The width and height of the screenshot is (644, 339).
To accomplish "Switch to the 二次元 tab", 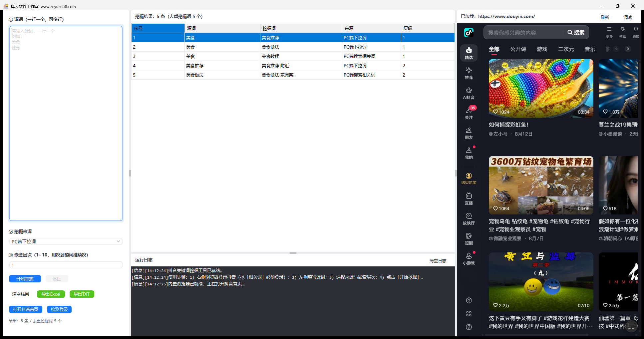I will coord(566,49).
